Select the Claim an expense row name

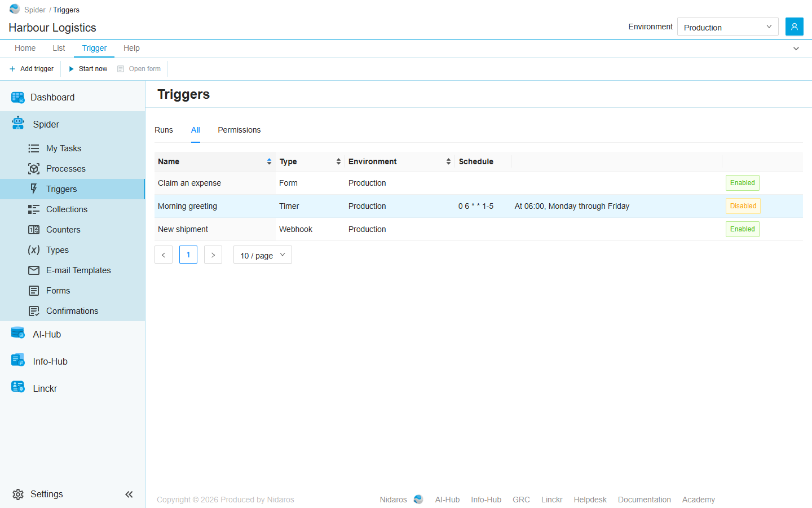coord(189,183)
